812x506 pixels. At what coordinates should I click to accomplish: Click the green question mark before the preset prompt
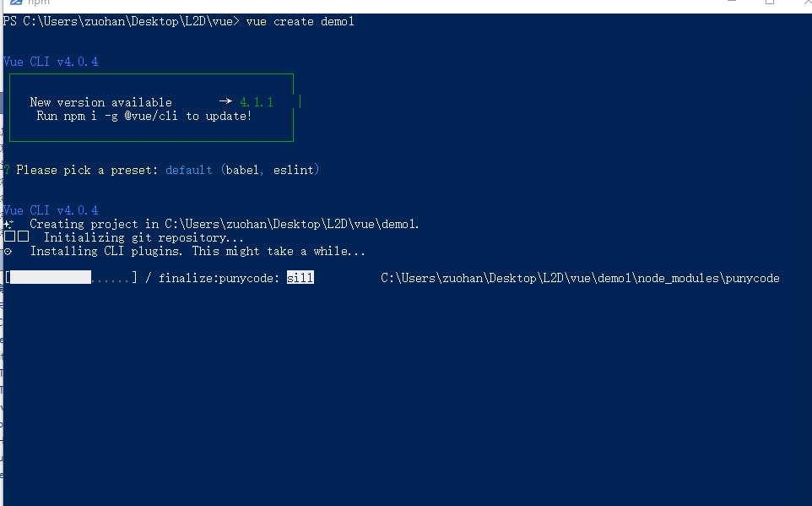click(x=6, y=170)
